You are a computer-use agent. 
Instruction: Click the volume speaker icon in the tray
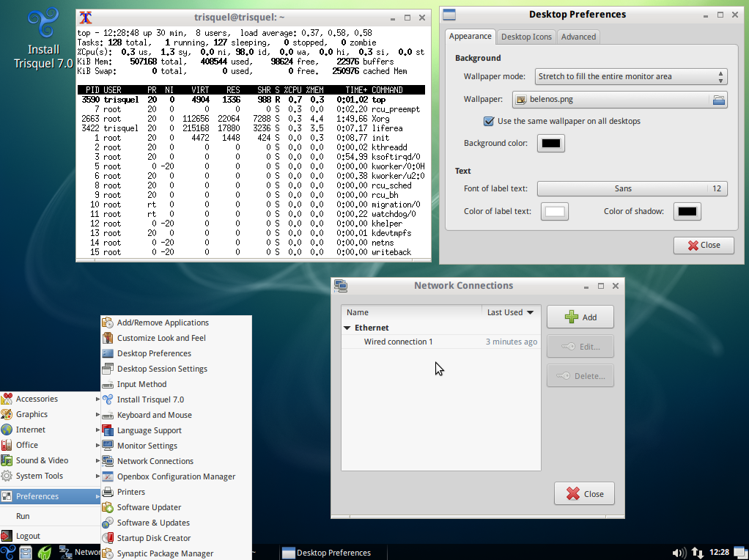[x=679, y=552]
